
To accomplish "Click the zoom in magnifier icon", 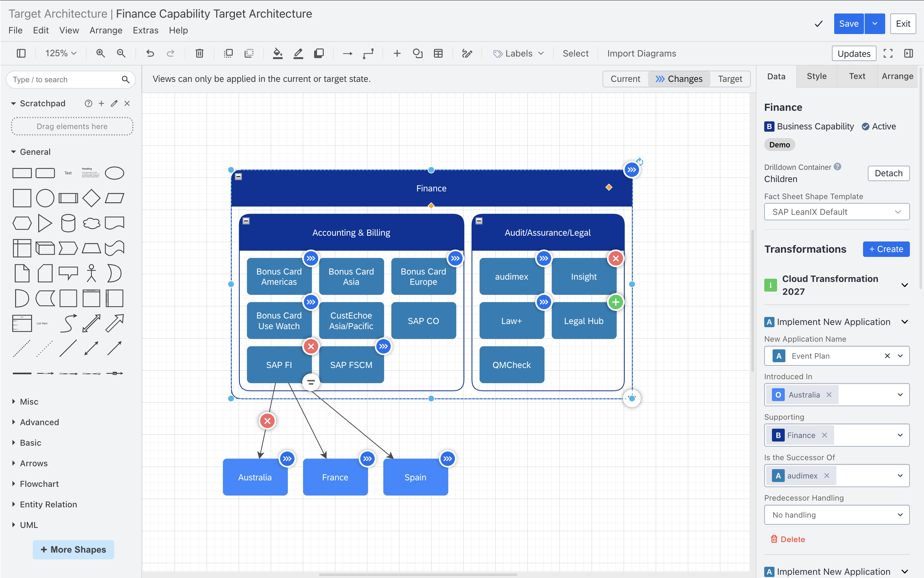I will click(100, 53).
